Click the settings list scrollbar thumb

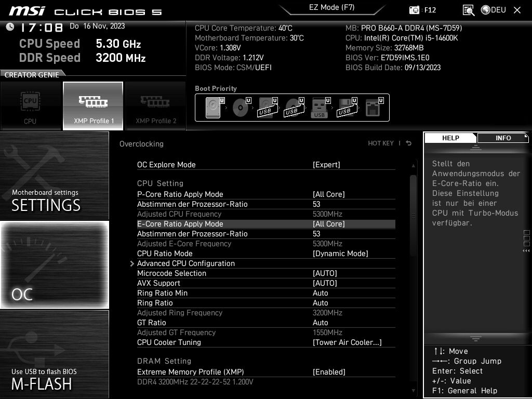tap(413, 216)
